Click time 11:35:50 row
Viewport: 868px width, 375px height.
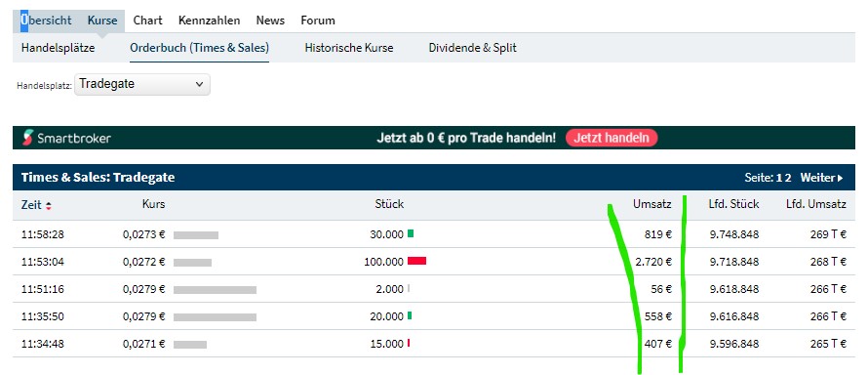43,316
